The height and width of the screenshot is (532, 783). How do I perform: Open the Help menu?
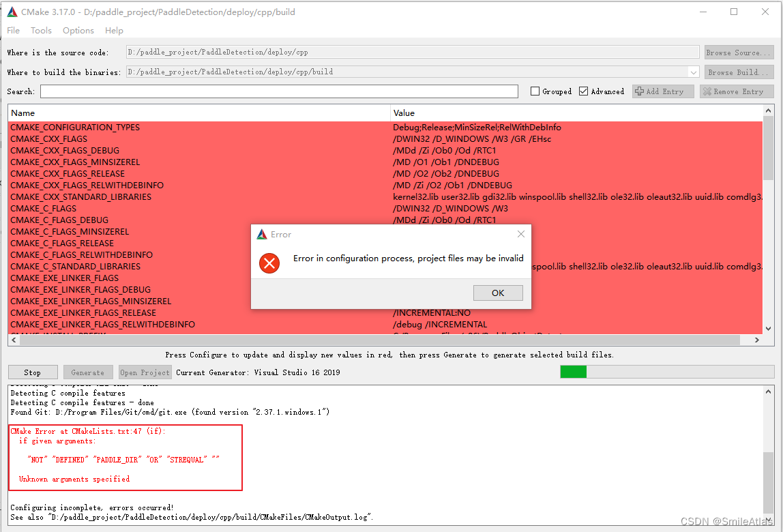point(114,31)
